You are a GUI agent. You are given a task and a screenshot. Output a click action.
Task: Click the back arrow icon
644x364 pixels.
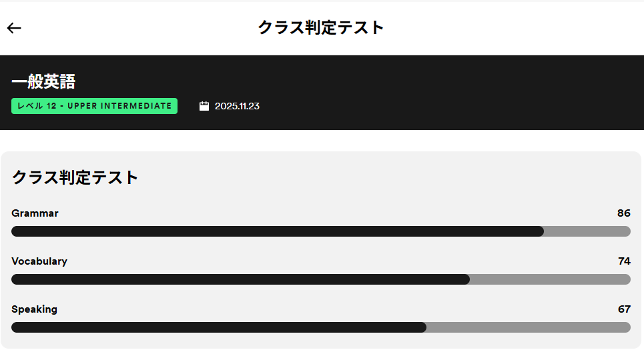(14, 28)
